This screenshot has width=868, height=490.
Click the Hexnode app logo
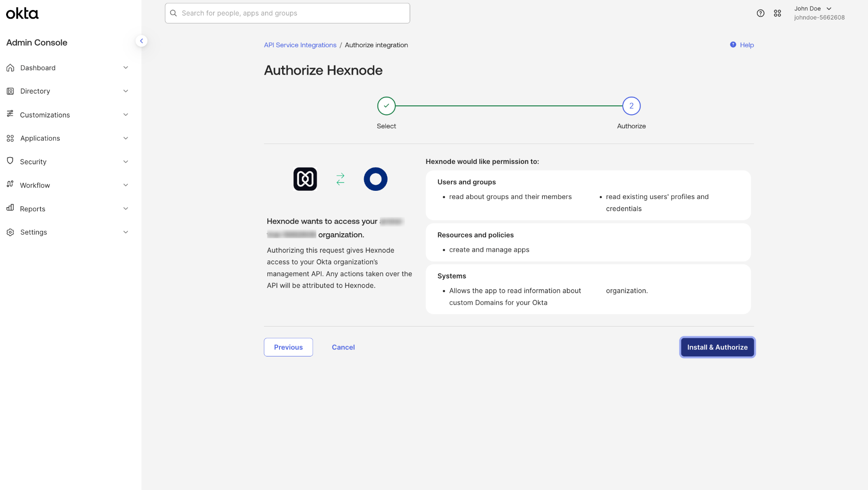[x=305, y=179]
